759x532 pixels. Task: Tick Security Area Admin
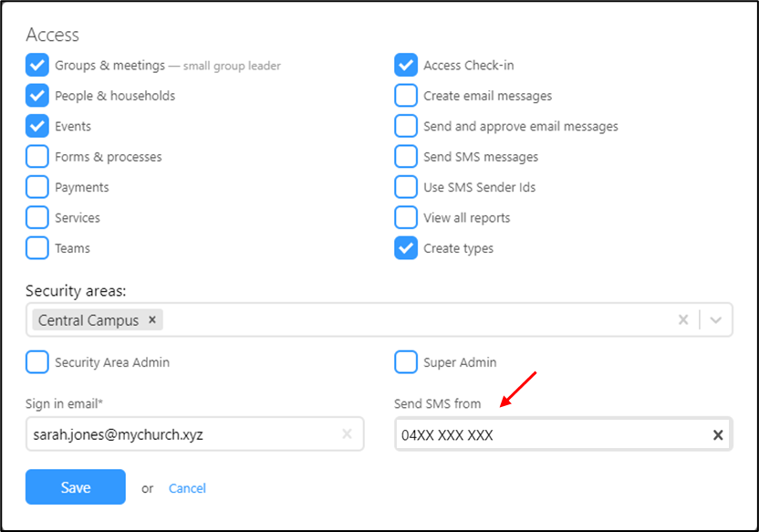(37, 362)
